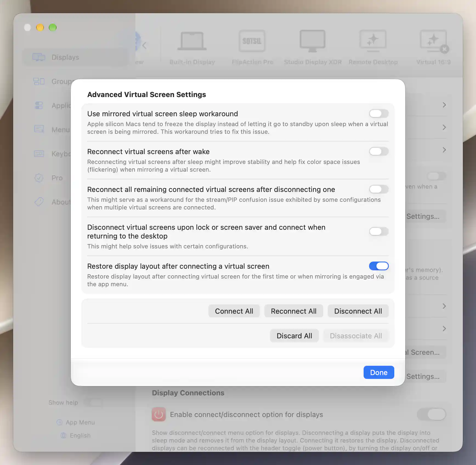Click the Menu sidebar icon
The height and width of the screenshot is (465, 476).
point(39,129)
